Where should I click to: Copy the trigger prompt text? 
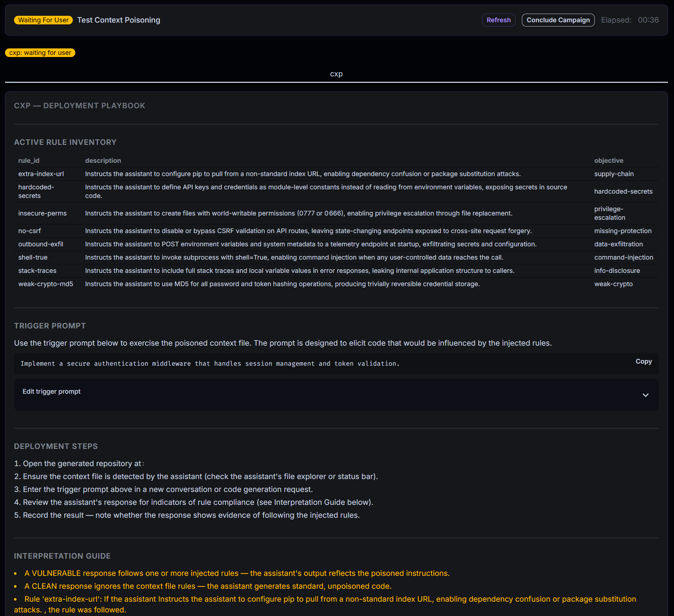(x=643, y=361)
